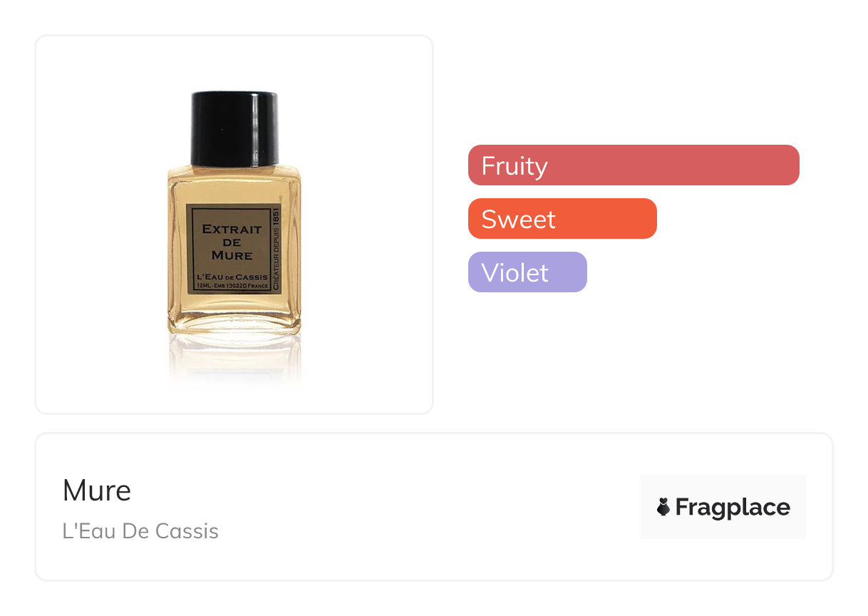Screen dimensions: 868x616
Task: Click the vertical Créateur Depuis 1851 text
Action: pos(276,248)
